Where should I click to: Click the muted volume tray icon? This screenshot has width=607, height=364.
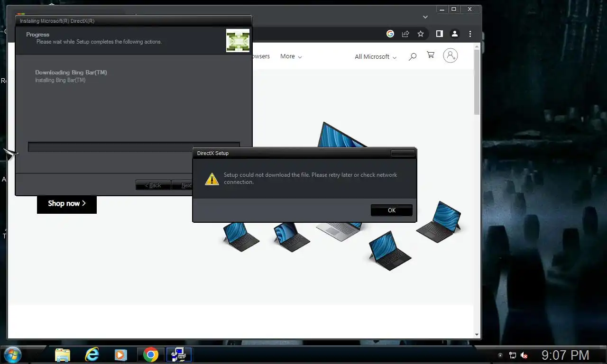tap(524, 355)
